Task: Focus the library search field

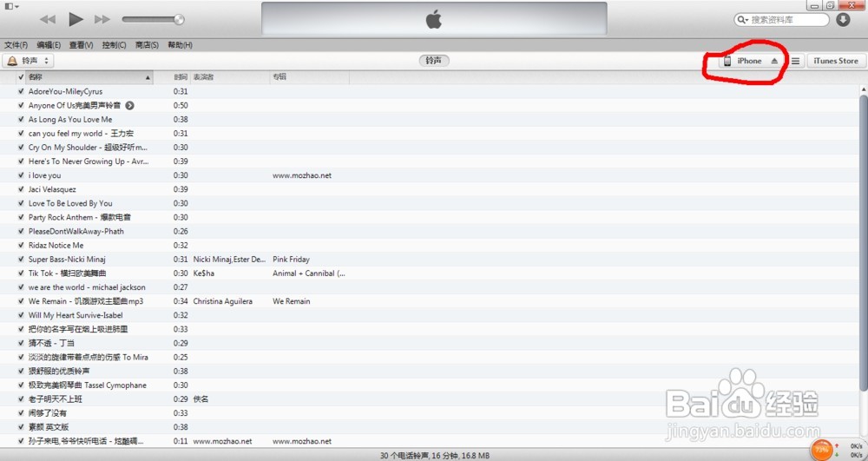Action: point(782,19)
